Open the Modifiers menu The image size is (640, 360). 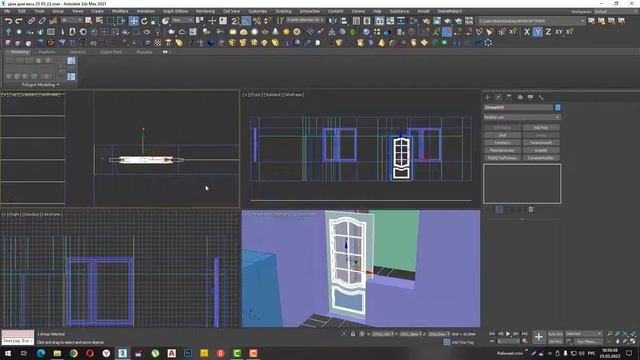pyautogui.click(x=120, y=11)
